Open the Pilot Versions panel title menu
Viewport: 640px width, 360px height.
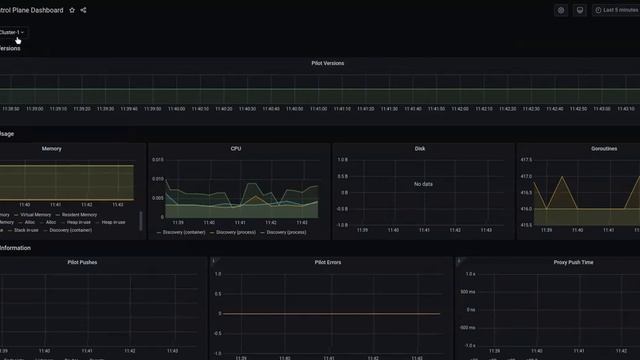[327, 63]
